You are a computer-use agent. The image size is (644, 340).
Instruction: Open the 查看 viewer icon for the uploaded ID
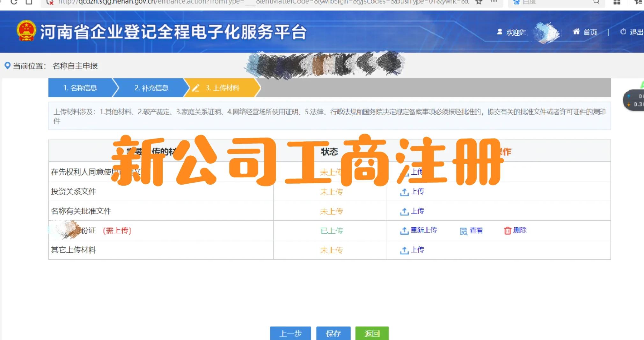pyautogui.click(x=463, y=230)
